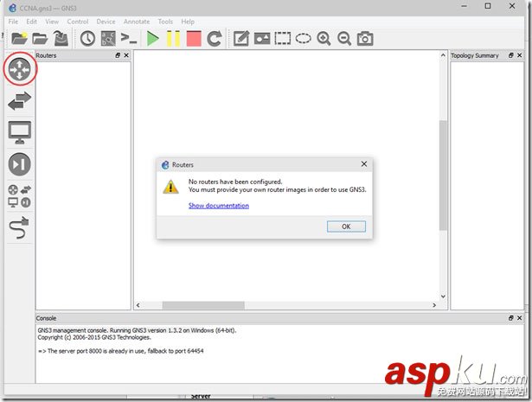532x402 pixels.
Task: Click canvas vertical scrollbar down arrow
Action: point(443,297)
